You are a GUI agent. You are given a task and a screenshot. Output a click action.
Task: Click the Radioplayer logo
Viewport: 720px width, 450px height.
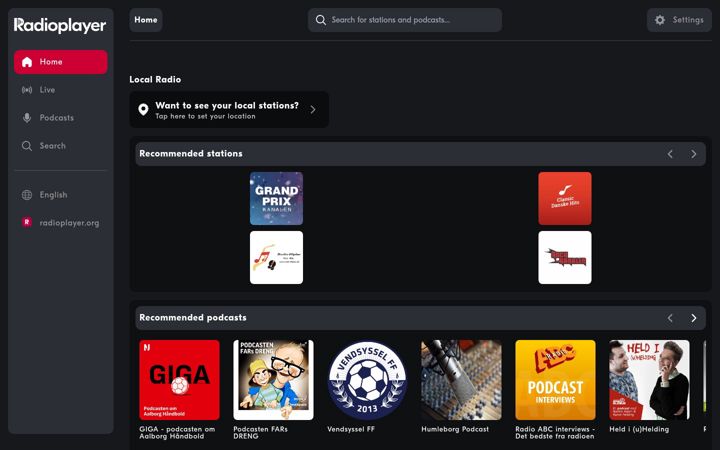(60, 25)
